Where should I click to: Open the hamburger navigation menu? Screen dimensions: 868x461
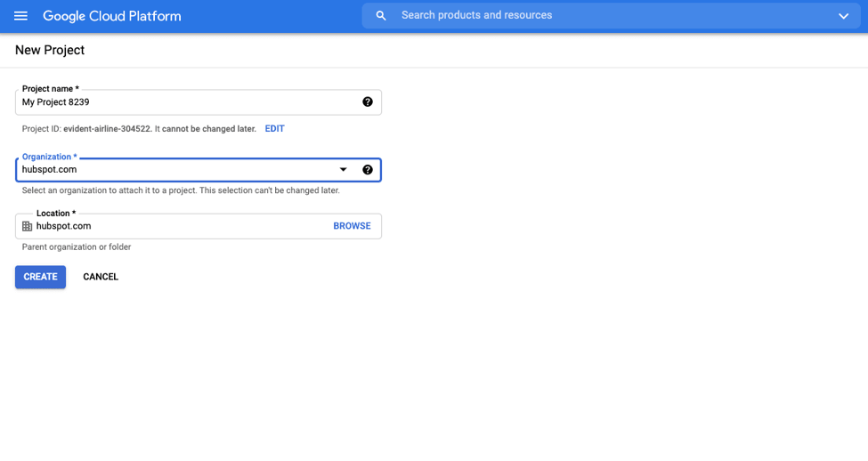(20, 16)
